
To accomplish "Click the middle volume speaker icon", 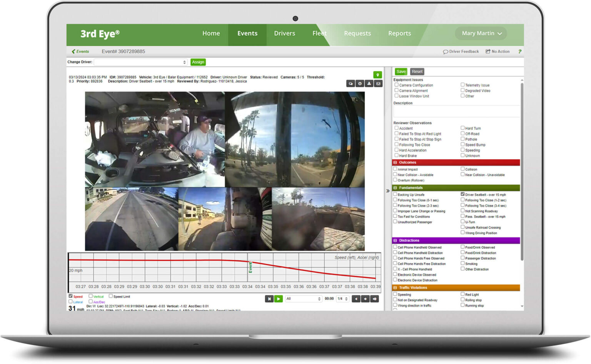I will (366, 299).
